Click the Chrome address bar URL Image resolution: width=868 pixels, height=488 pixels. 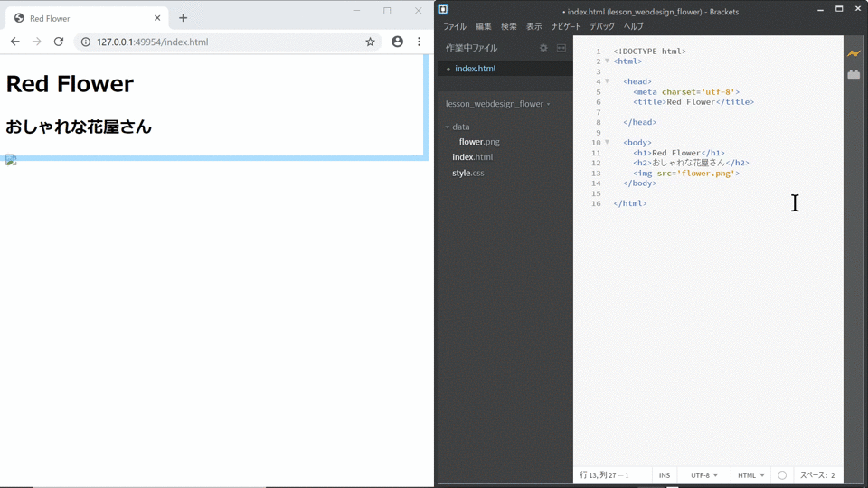(152, 42)
